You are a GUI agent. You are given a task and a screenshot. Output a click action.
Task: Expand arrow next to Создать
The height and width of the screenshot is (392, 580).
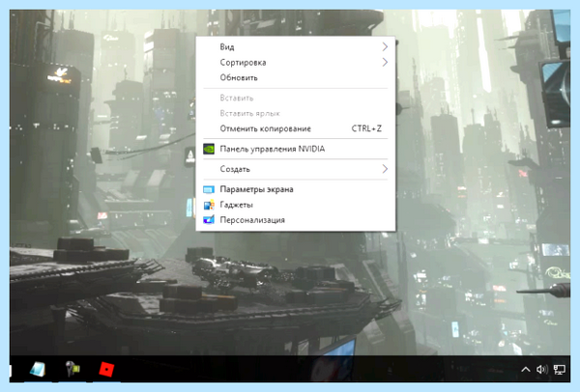tap(385, 169)
